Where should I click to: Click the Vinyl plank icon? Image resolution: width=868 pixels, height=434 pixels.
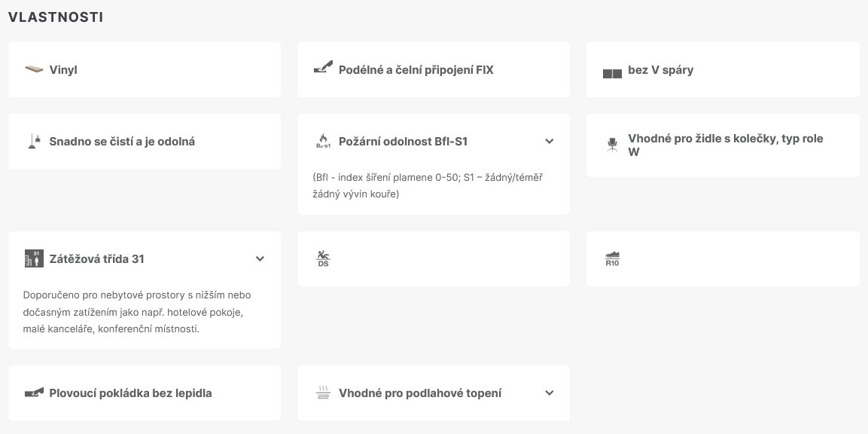click(33, 70)
